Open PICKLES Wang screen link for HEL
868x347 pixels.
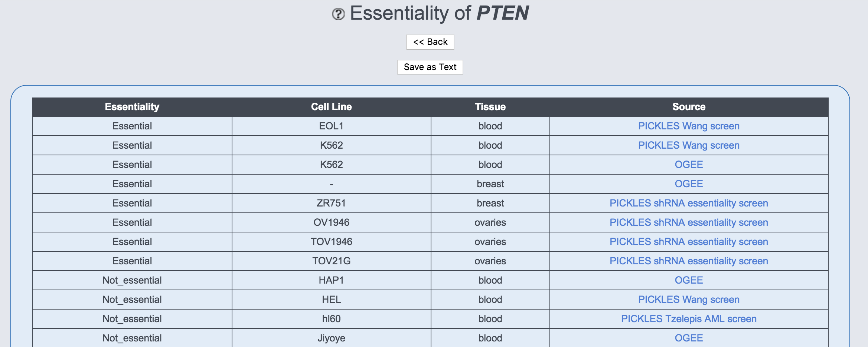pyautogui.click(x=689, y=300)
